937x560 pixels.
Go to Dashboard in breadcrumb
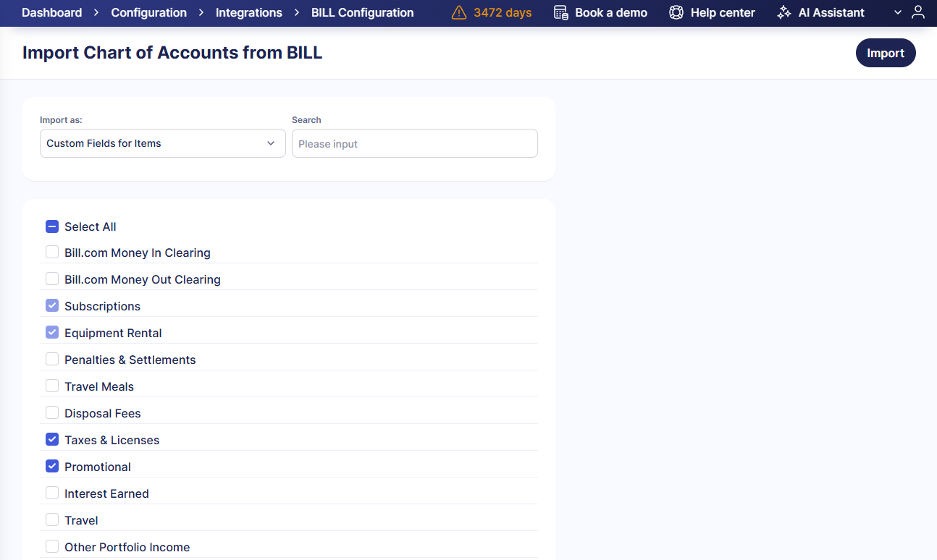(51, 13)
